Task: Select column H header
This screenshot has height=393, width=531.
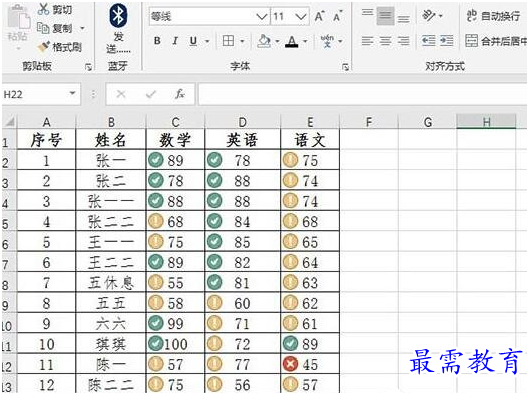Action: coord(486,122)
